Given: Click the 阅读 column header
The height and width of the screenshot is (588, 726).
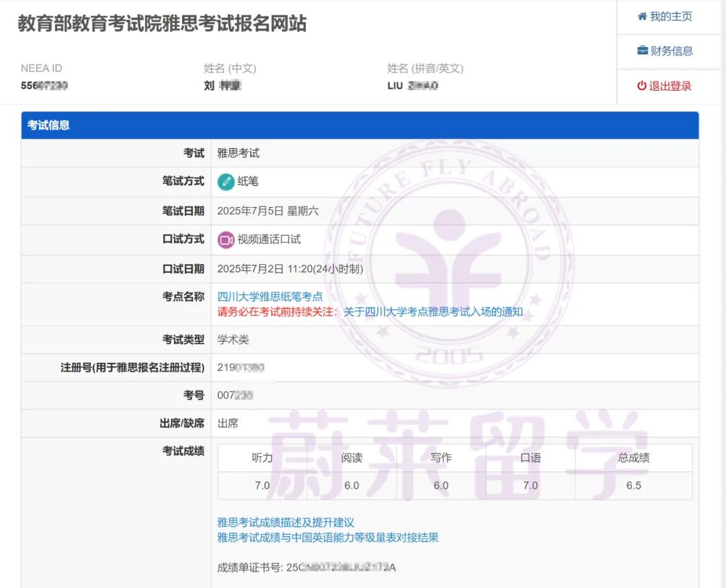Looking at the screenshot, I should 352,458.
